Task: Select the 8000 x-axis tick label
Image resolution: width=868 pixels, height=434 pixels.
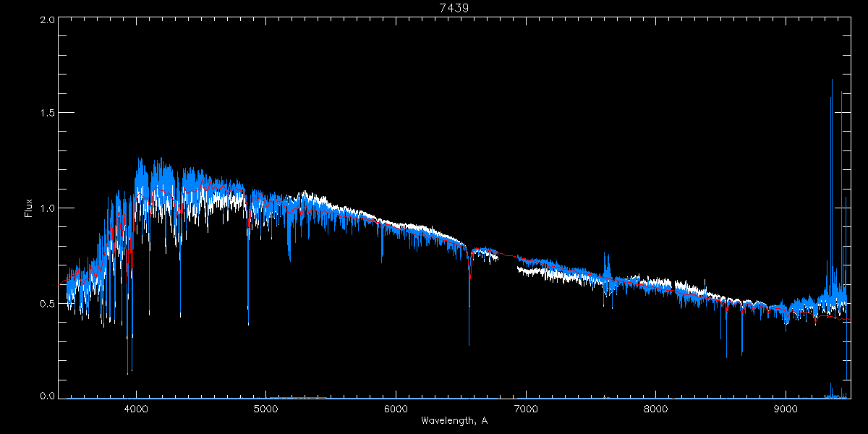Action: point(656,409)
